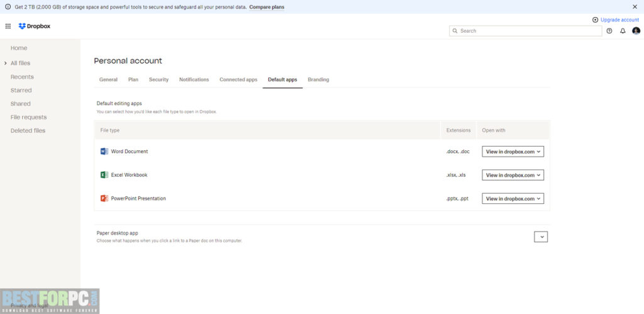Click the 'Default editing apps' heading
Viewport: 644px width, 314px height.
click(x=119, y=104)
